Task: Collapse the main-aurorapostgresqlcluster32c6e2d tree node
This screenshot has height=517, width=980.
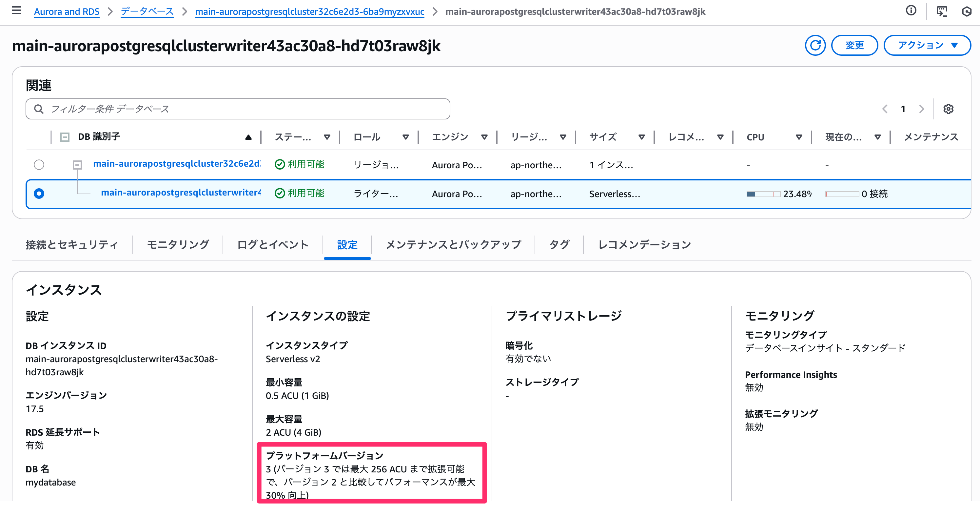Action: point(77,165)
